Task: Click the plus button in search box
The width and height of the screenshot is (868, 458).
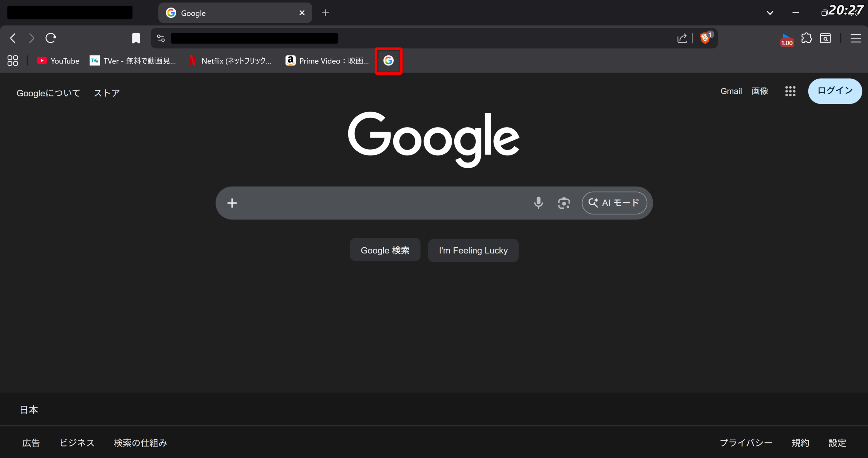Action: (232, 203)
